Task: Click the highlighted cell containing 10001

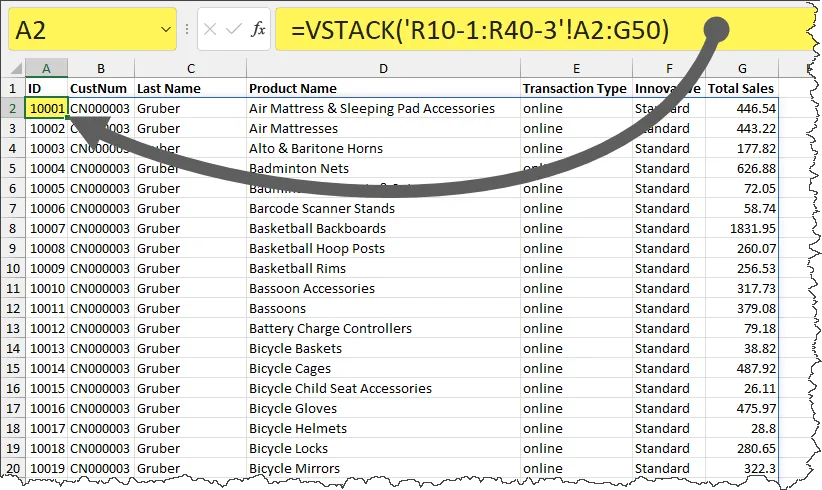Action: pos(46,108)
